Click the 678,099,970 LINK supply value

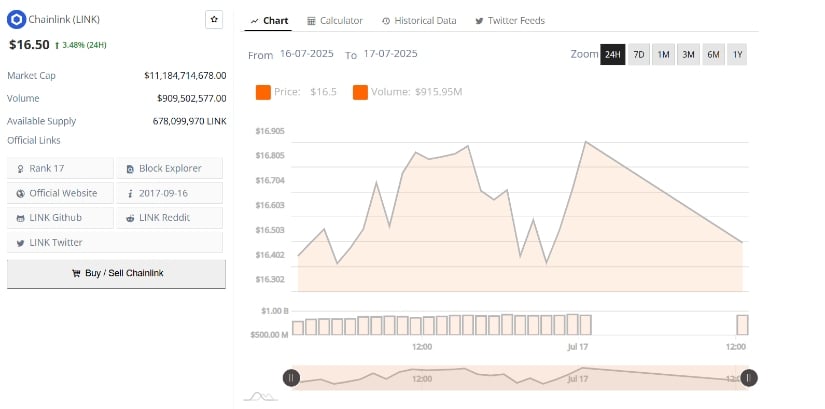(x=189, y=121)
